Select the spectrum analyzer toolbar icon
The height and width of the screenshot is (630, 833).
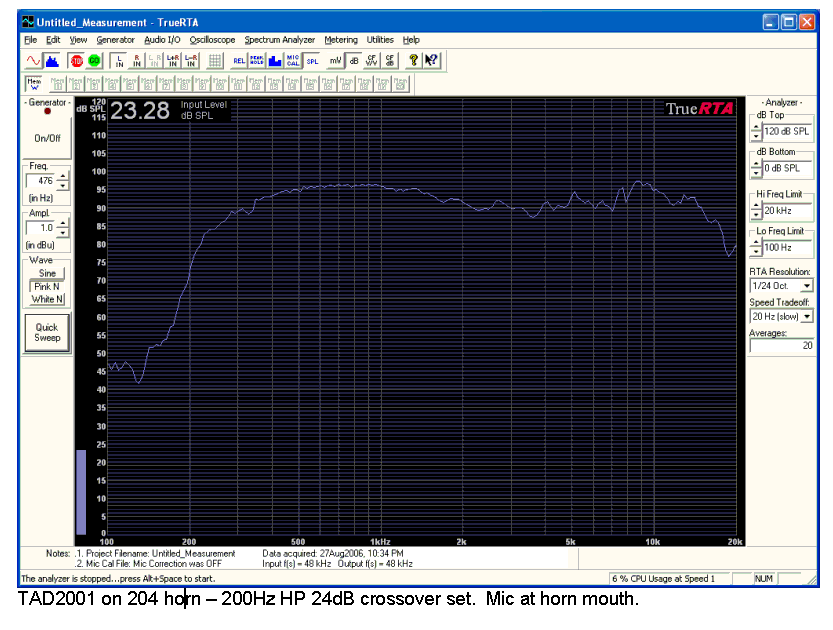52,61
